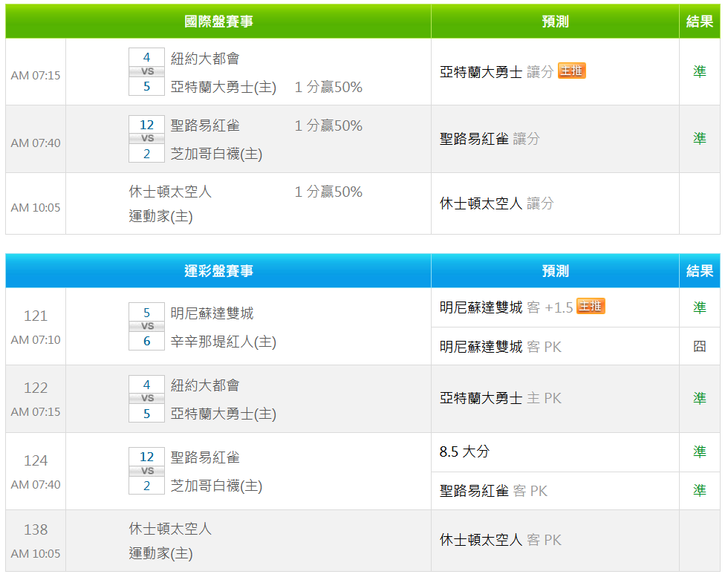
Task: Click the AM 07:10 time under 121
Action: point(36,340)
